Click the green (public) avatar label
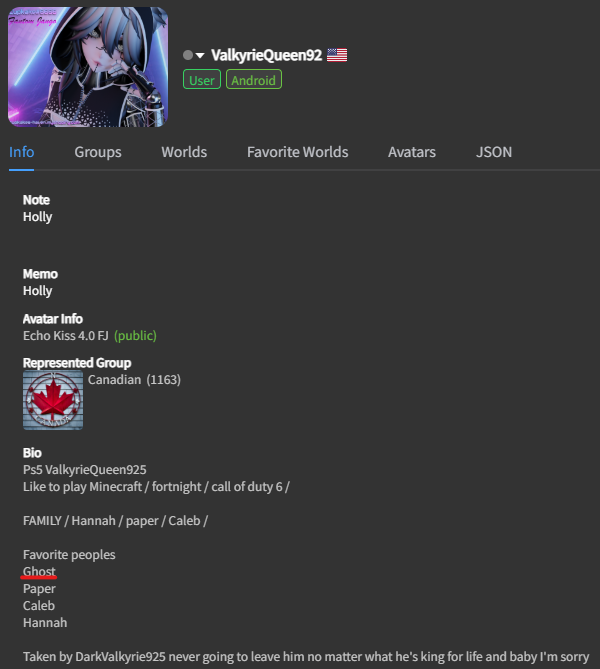This screenshot has width=600, height=669. coord(135,336)
